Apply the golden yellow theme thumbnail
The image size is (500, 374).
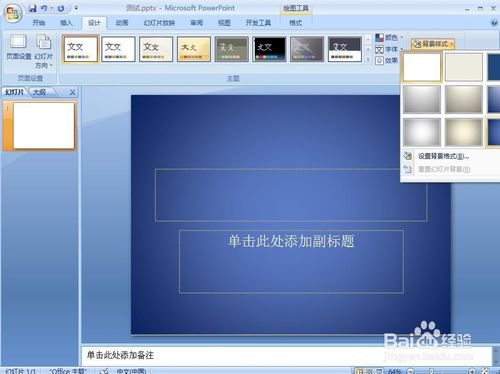point(194,49)
